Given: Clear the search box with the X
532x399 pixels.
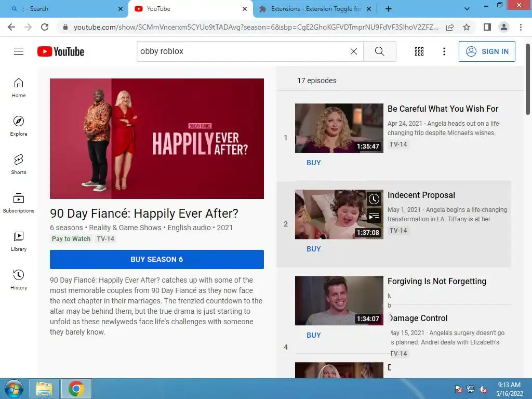Looking at the screenshot, I should tap(353, 51).
